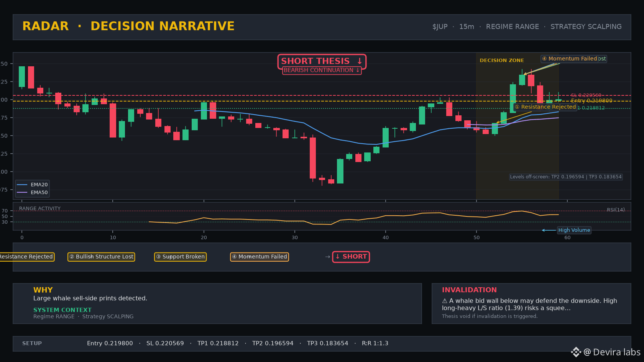Click the x-axis tick labeled 40
Screen dimensions: 644x362
tap(385, 238)
